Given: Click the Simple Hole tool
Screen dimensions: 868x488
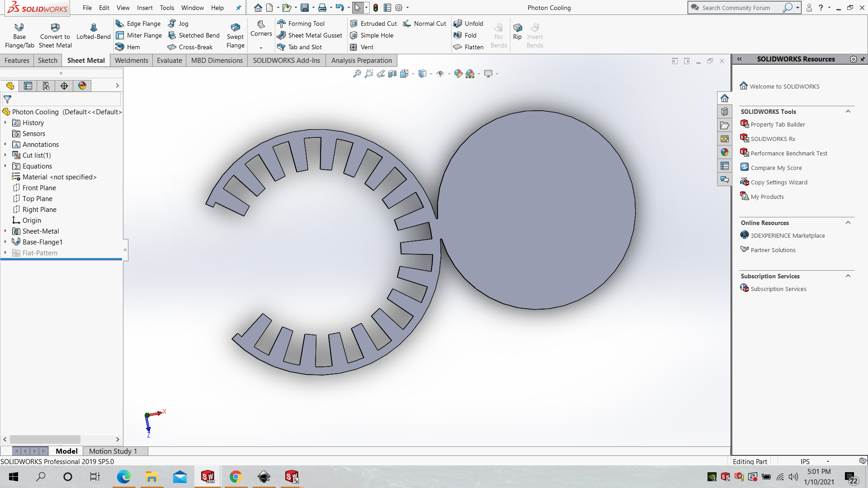Looking at the screenshot, I should tap(372, 35).
